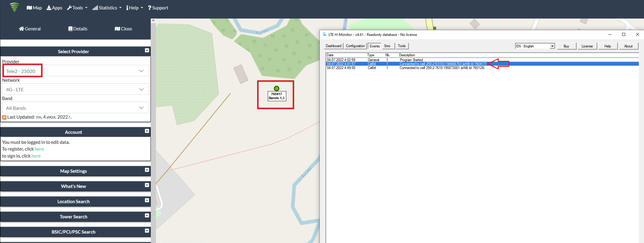Image resolution: width=644 pixels, height=243 pixels.
Task: Click the Nb column header
Action: (x=387, y=55)
